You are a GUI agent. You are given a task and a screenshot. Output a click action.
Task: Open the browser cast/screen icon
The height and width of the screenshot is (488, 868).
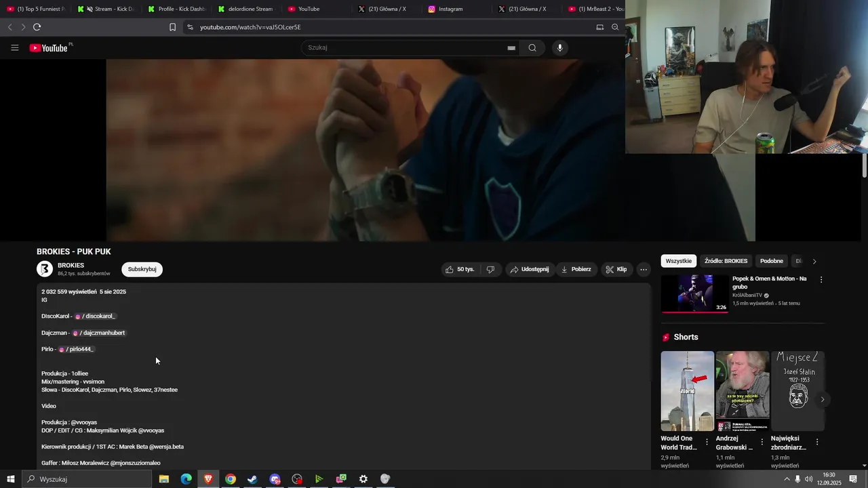coord(599,27)
